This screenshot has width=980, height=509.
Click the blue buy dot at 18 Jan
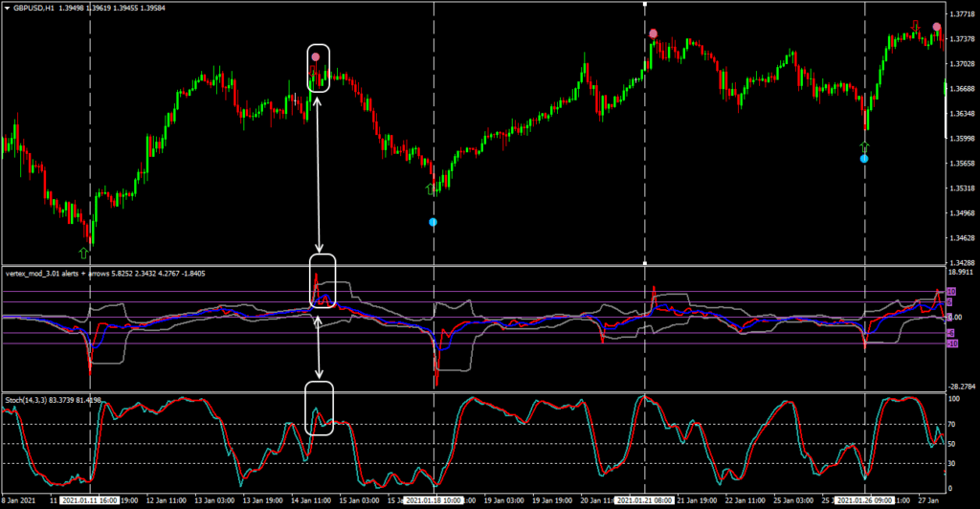(x=434, y=222)
